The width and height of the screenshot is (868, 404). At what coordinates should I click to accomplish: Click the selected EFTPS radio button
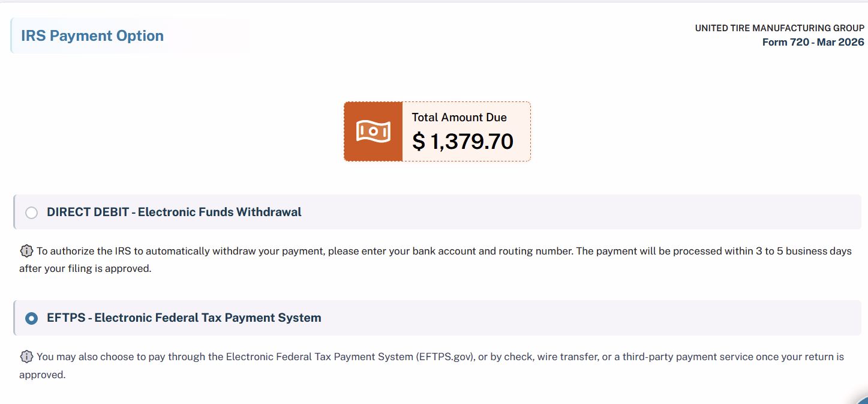32,318
